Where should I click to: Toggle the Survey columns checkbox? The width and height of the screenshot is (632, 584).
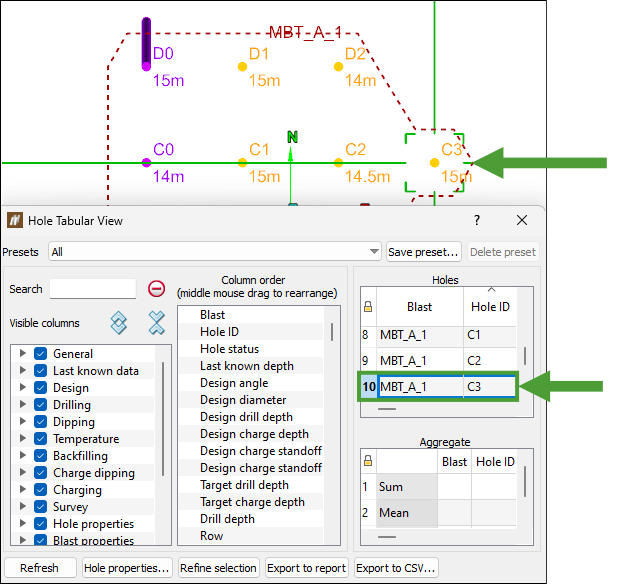click(x=40, y=506)
